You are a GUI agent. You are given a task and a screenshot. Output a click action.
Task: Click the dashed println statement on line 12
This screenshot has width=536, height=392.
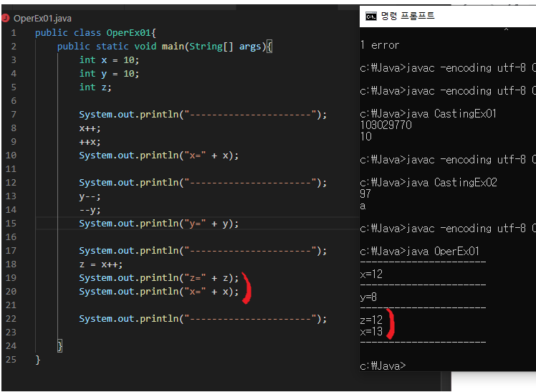[x=203, y=183]
